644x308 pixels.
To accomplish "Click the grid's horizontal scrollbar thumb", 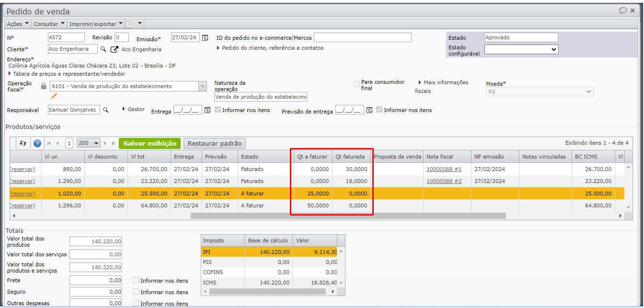I will [348, 216].
